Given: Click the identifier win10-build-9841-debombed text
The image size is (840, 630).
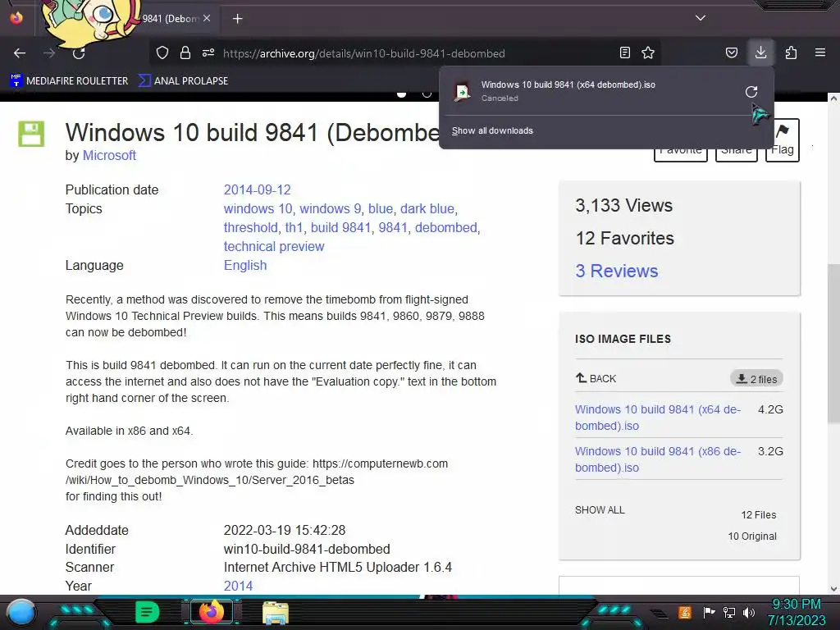Looking at the screenshot, I should [307, 549].
